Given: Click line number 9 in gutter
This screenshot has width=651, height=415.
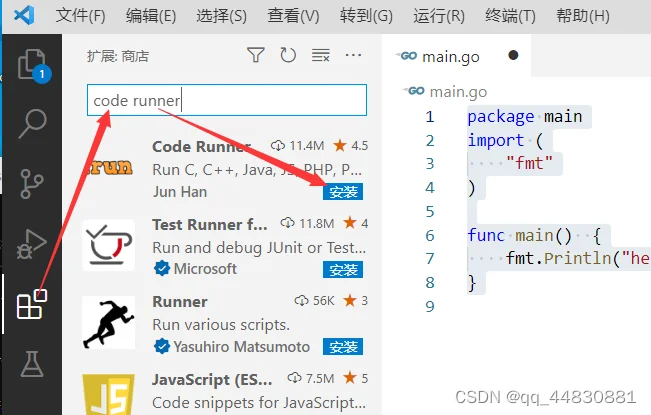Looking at the screenshot, I should point(430,307).
